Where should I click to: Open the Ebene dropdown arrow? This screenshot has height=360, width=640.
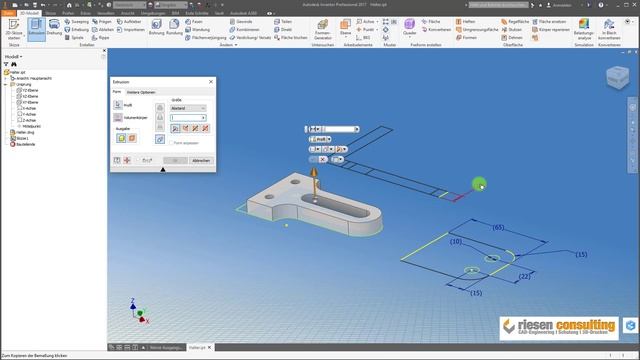point(345,37)
